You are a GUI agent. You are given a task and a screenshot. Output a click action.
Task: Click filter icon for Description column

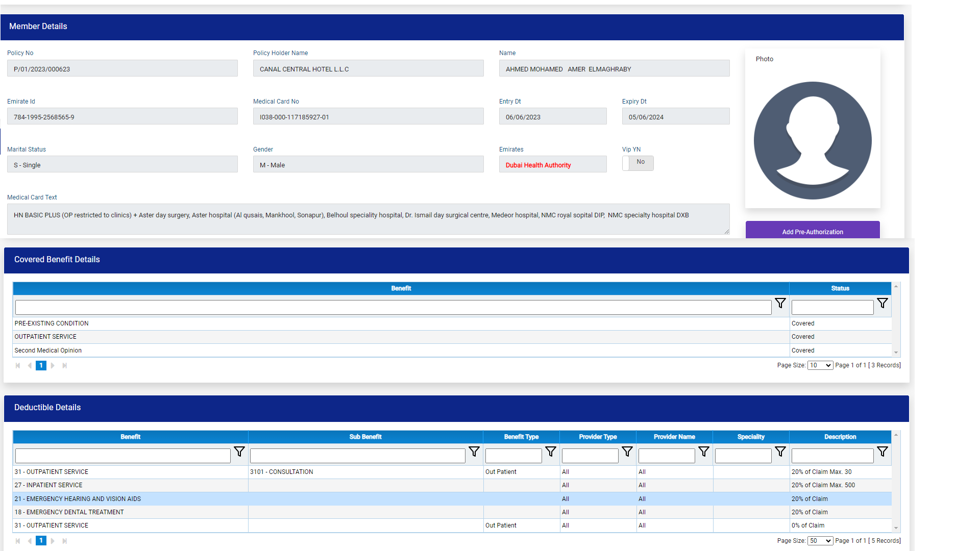[882, 452]
